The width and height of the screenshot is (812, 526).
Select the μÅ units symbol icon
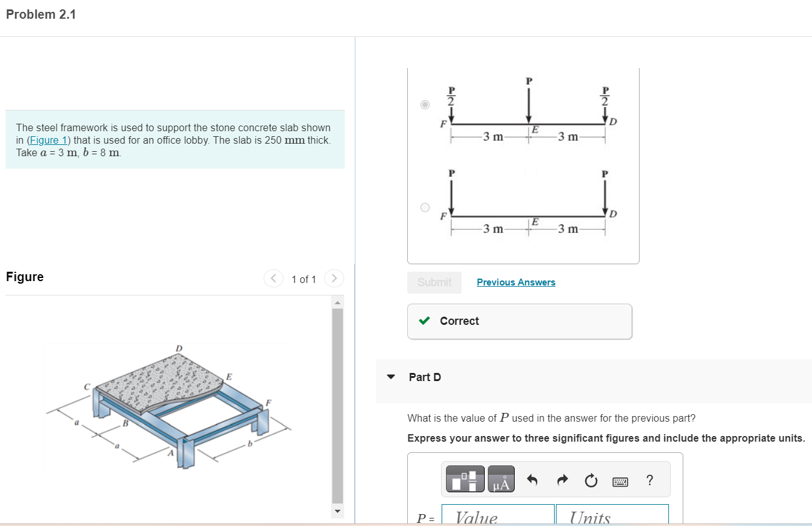500,479
